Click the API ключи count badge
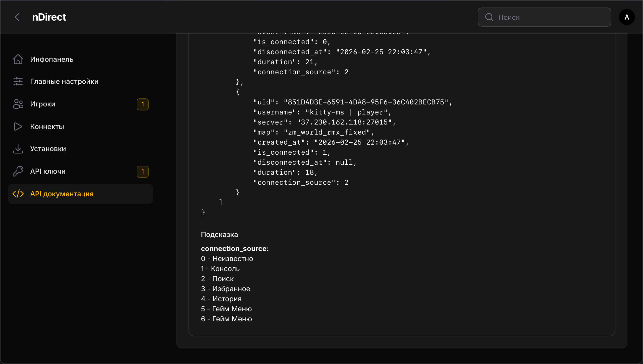This screenshot has width=643, height=364. (x=143, y=172)
